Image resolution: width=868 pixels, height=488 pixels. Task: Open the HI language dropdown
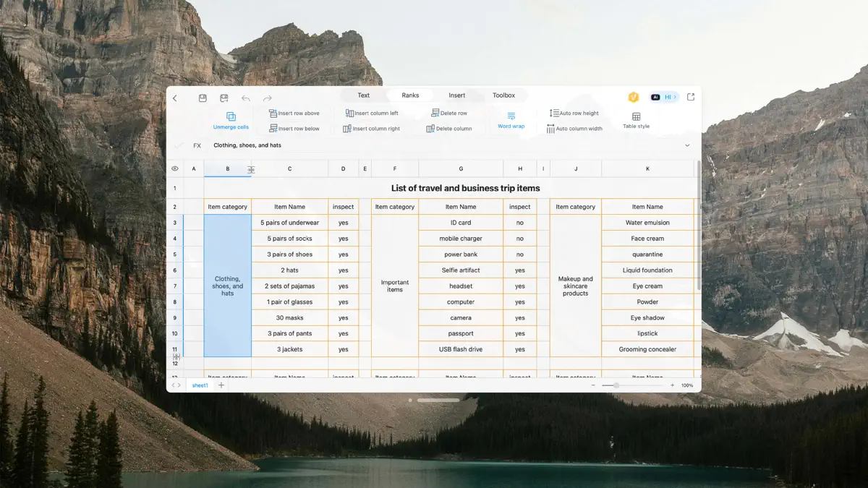[669, 96]
